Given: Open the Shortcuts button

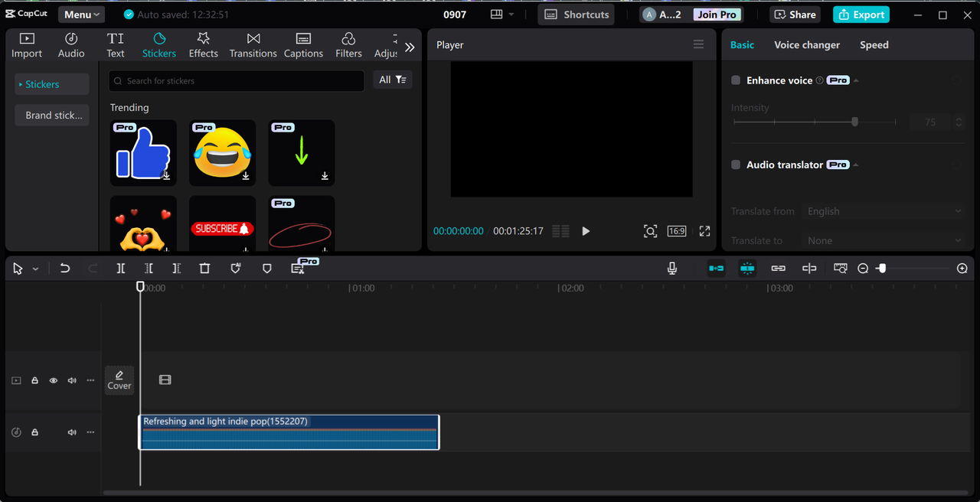Looking at the screenshot, I should [576, 15].
